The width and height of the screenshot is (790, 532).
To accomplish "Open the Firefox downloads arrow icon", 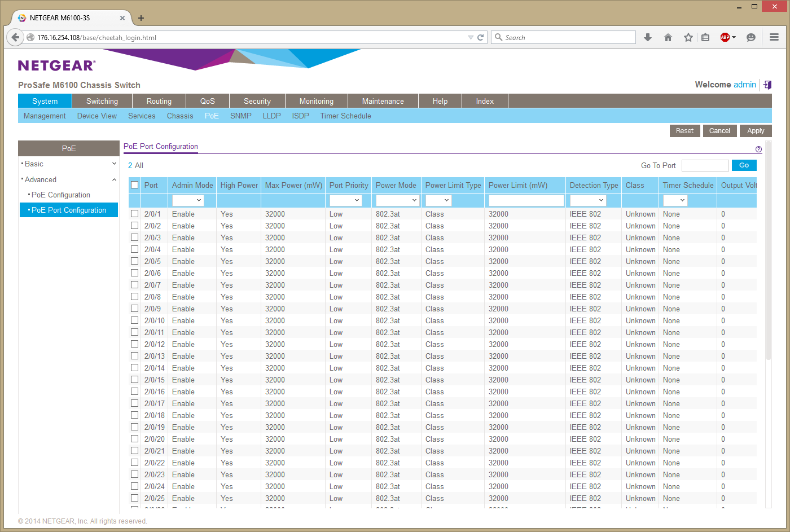I will (x=648, y=37).
